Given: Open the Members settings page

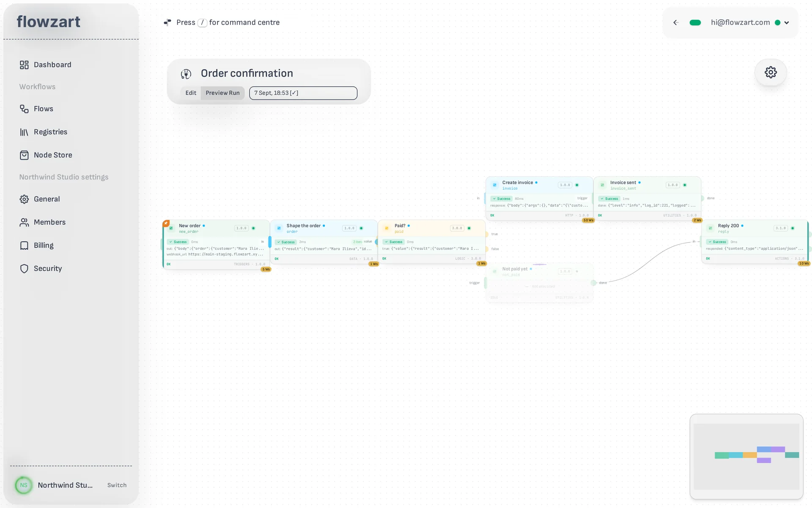Looking at the screenshot, I should [x=49, y=222].
